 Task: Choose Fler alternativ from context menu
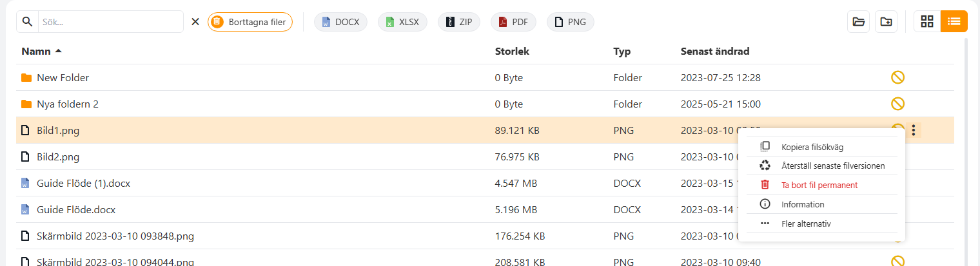click(x=821, y=223)
